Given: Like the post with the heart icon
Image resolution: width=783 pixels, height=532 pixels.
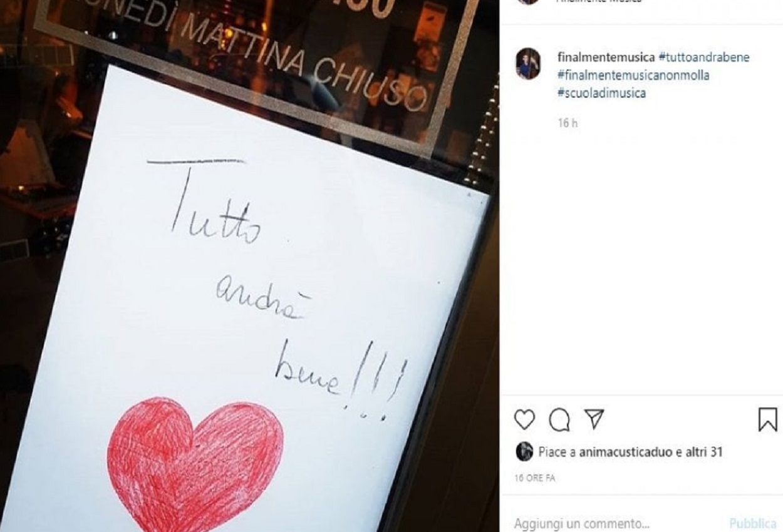Looking at the screenshot, I should tap(524, 420).
